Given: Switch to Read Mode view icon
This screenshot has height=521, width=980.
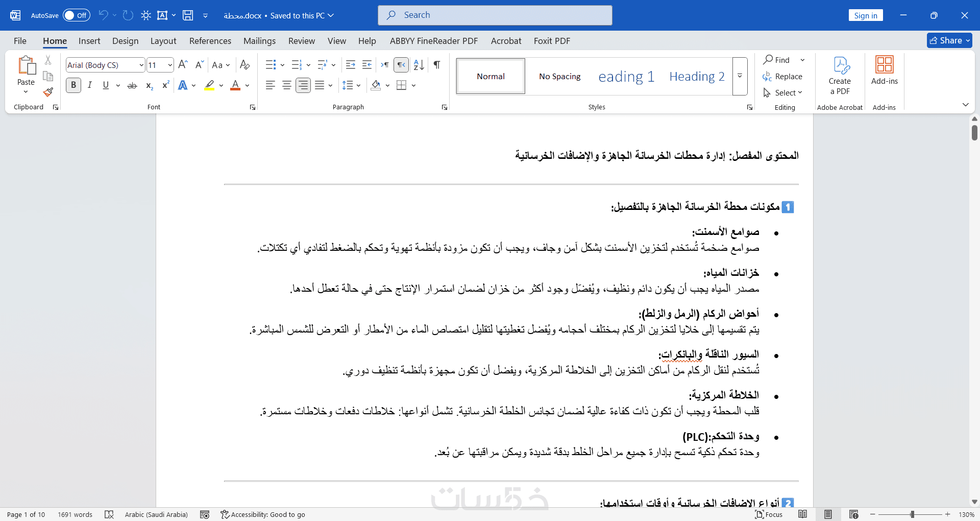Looking at the screenshot, I should [803, 514].
